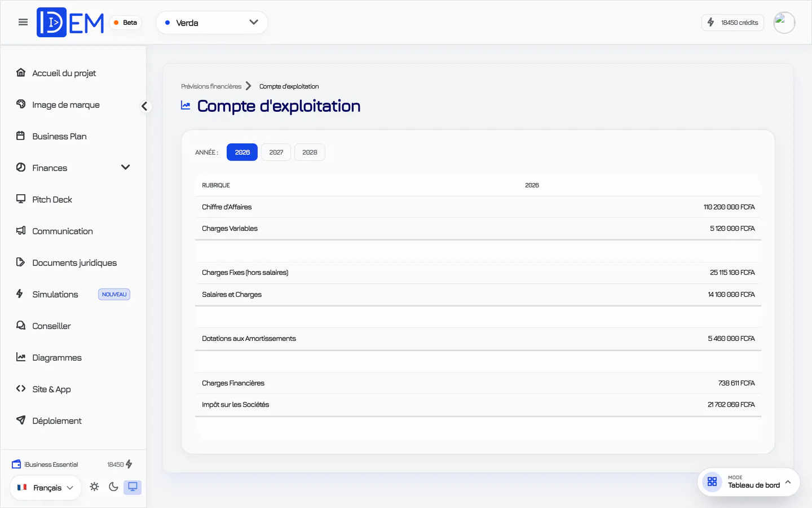Viewport: 812px width, 508px height.
Task: Click the IDEM logo
Action: coord(70,23)
